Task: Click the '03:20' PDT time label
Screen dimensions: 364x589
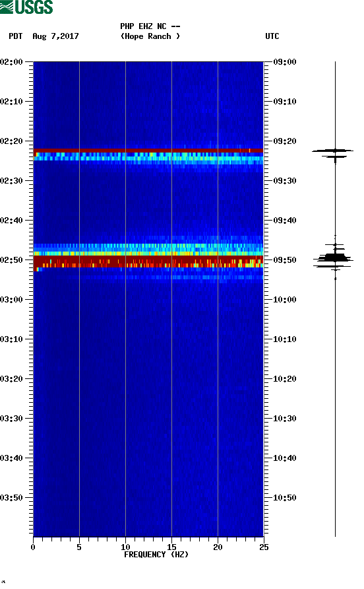Action: pos(12,379)
